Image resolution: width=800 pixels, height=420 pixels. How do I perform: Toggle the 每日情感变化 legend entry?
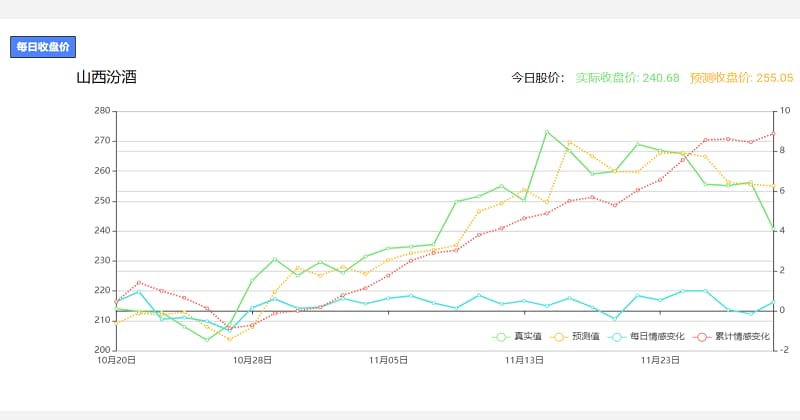point(646,336)
